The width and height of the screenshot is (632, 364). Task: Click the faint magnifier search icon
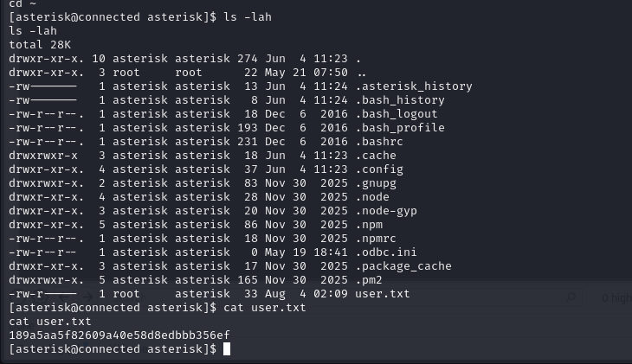coord(571,297)
